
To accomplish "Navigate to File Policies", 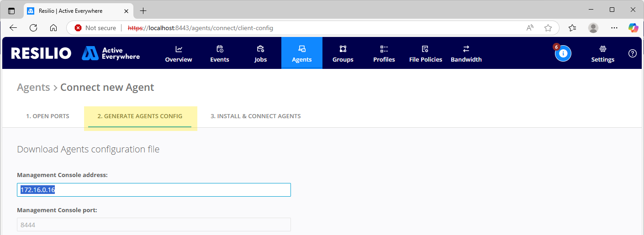I will (425, 53).
